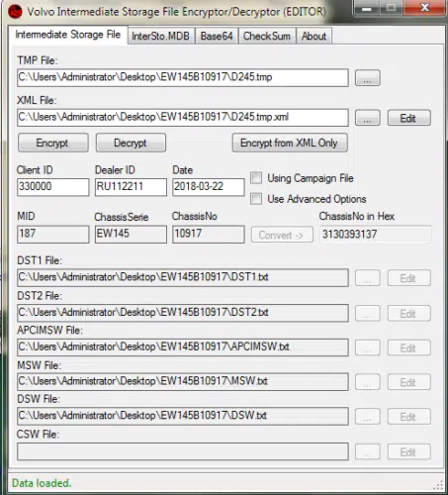The height and width of the screenshot is (495, 448).
Task: Browse for the TMP file
Action: click(368, 78)
